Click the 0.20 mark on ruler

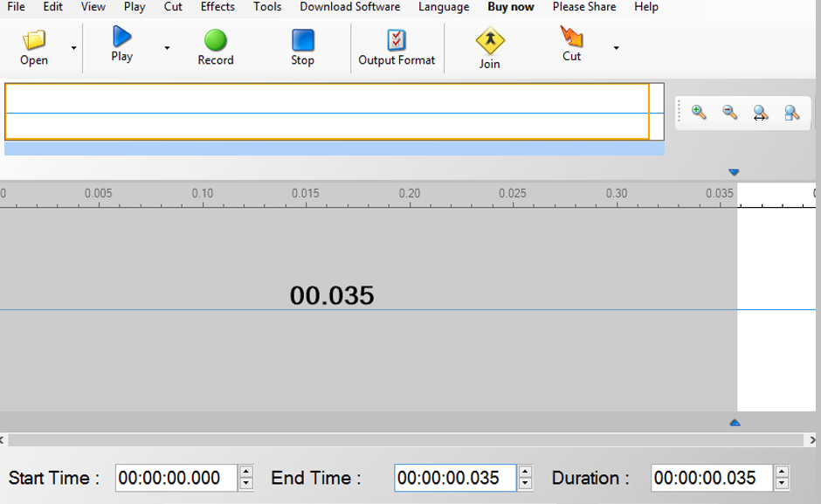coord(410,193)
